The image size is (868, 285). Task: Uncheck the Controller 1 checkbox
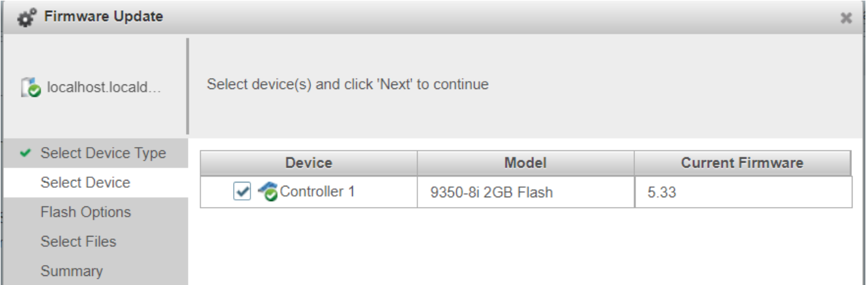coord(241,192)
